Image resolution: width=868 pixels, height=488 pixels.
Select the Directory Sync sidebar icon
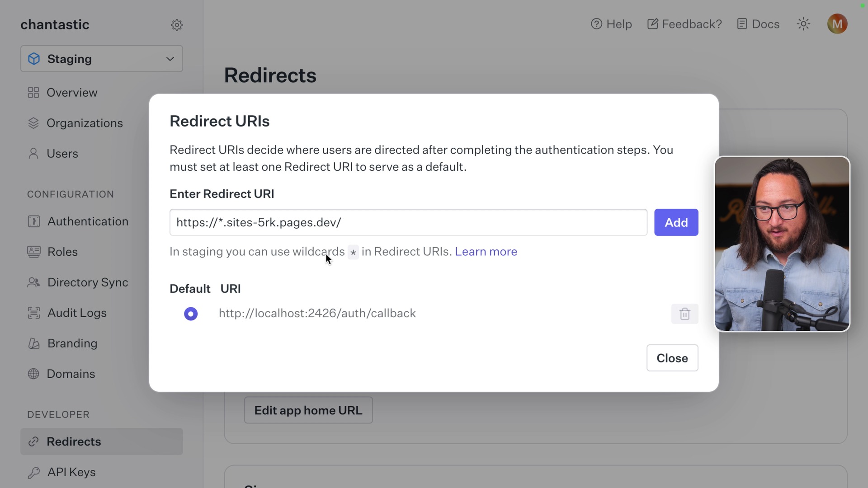(33, 282)
